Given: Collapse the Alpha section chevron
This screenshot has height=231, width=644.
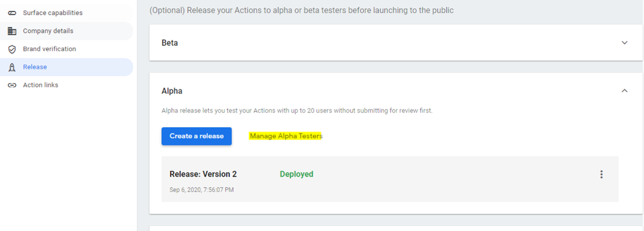Looking at the screenshot, I should coord(625,91).
